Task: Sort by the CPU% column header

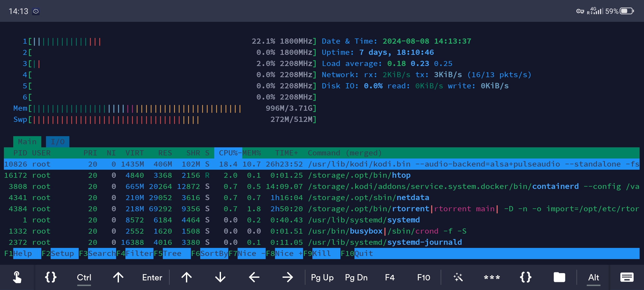Action: [x=228, y=153]
